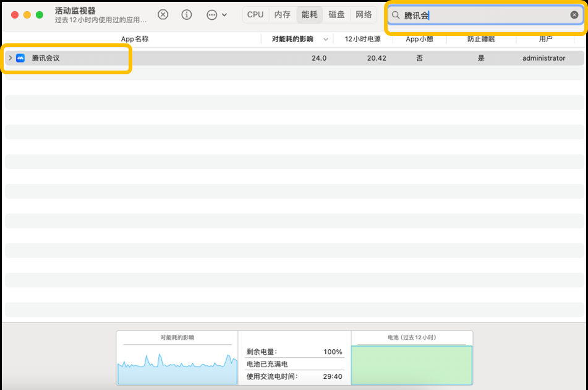Click inside the search field containing 腾讯会

485,15
